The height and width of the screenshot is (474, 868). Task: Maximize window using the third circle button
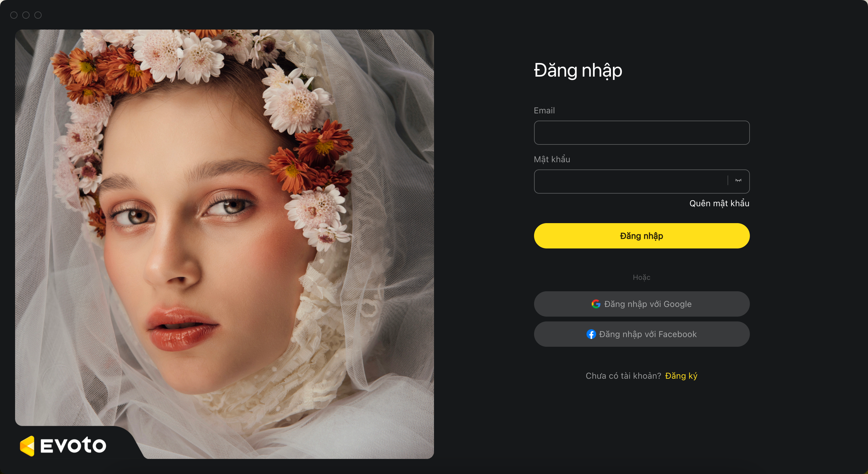(38, 15)
